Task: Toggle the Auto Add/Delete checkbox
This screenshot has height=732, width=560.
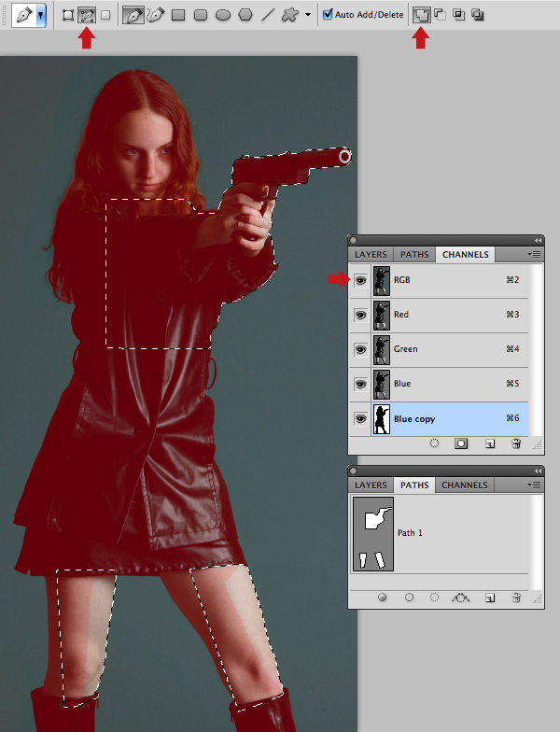Action: pyautogui.click(x=329, y=15)
